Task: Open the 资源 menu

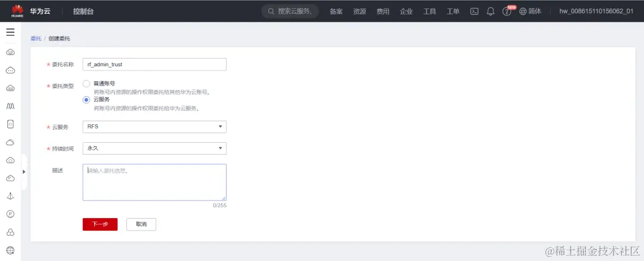Action: pos(360,11)
